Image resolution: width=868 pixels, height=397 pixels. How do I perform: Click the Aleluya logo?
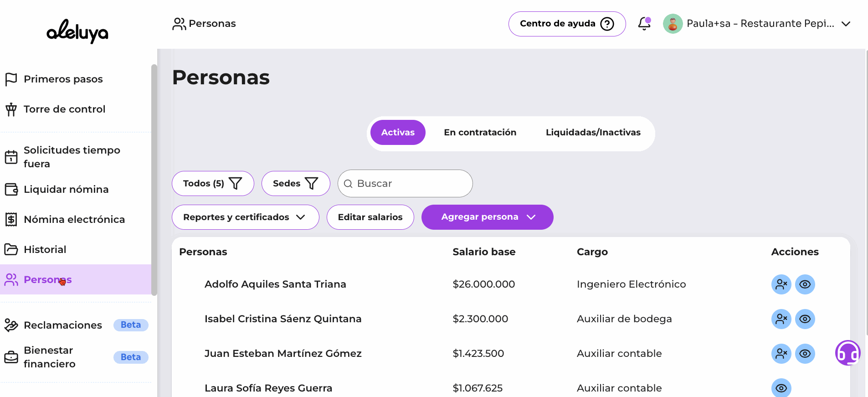coord(77,31)
